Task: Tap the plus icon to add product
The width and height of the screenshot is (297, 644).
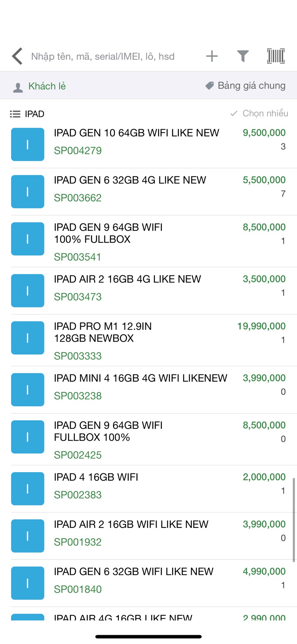Action: (x=212, y=56)
